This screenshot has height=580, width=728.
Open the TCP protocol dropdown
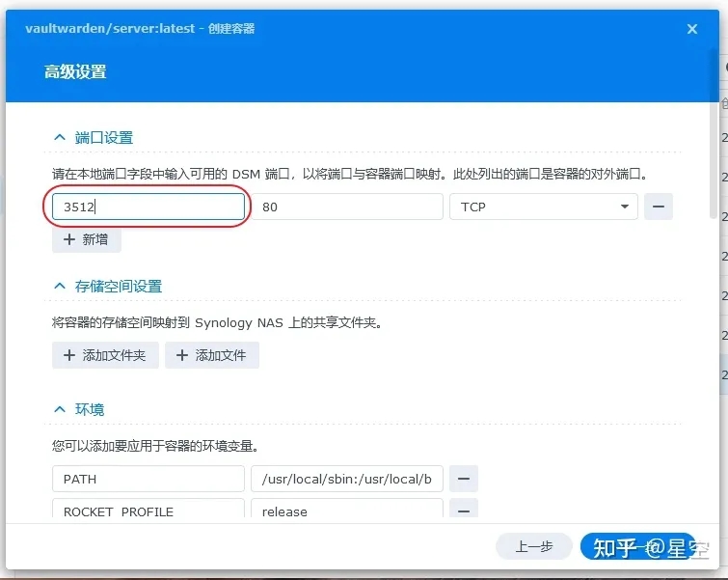[543, 207]
